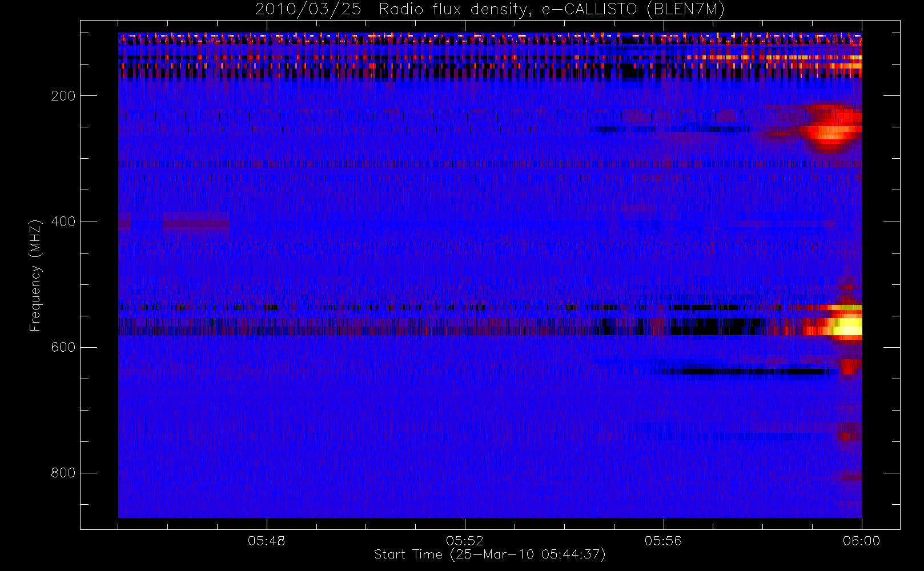The image size is (924, 571).
Task: Click the 600 frequency tick label
Action: (63, 347)
